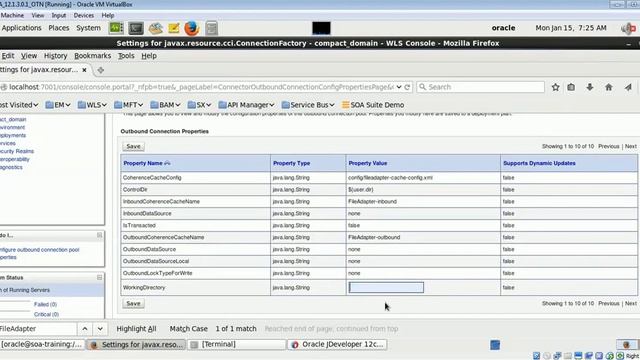Collapse the How do I panel

tap(99, 235)
